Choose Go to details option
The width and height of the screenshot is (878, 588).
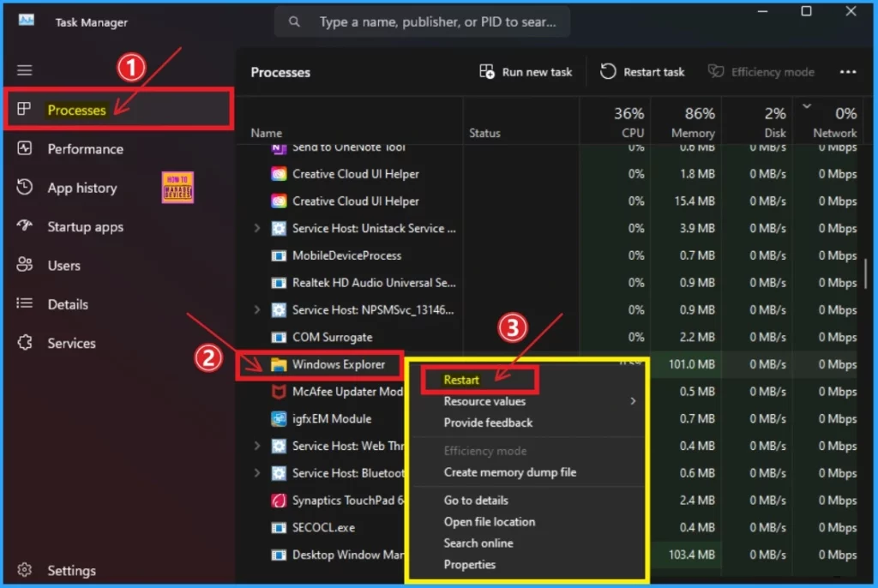(476, 500)
